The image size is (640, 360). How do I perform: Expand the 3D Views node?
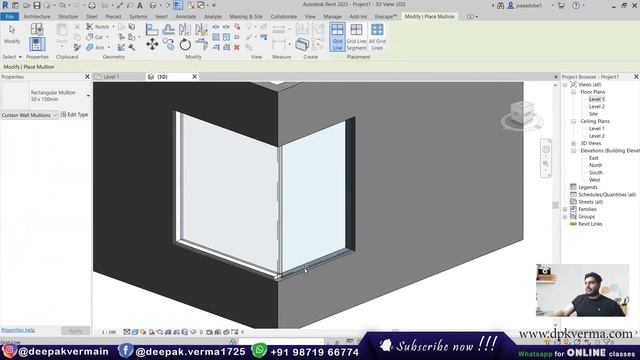(x=573, y=143)
